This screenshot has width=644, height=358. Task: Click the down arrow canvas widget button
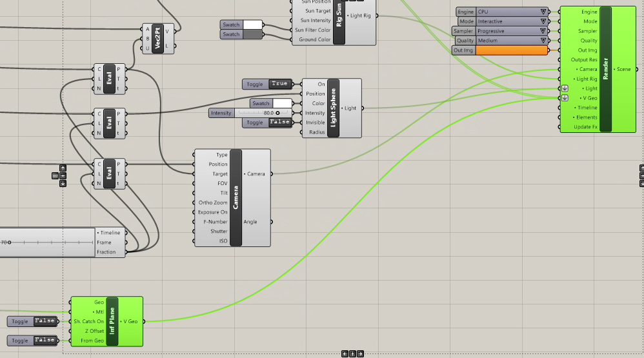pos(63,184)
